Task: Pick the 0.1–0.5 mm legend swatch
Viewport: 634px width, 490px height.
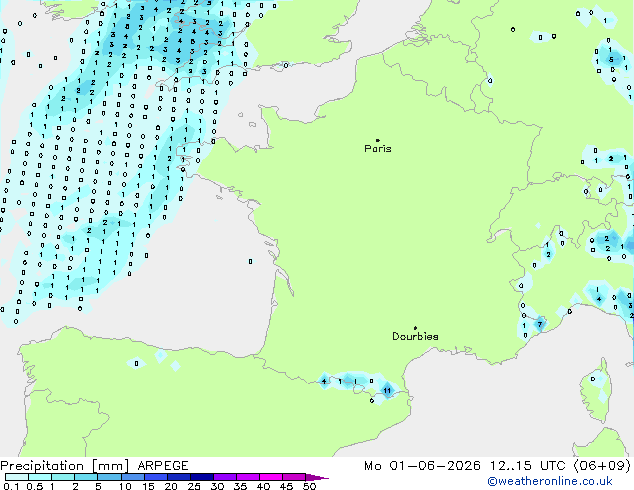Action: [x=17, y=477]
